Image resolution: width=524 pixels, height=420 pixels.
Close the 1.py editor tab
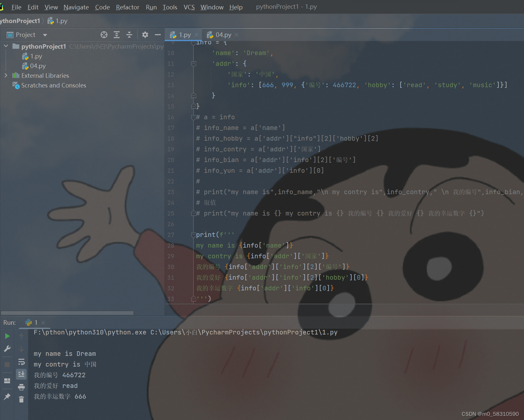[x=196, y=35]
